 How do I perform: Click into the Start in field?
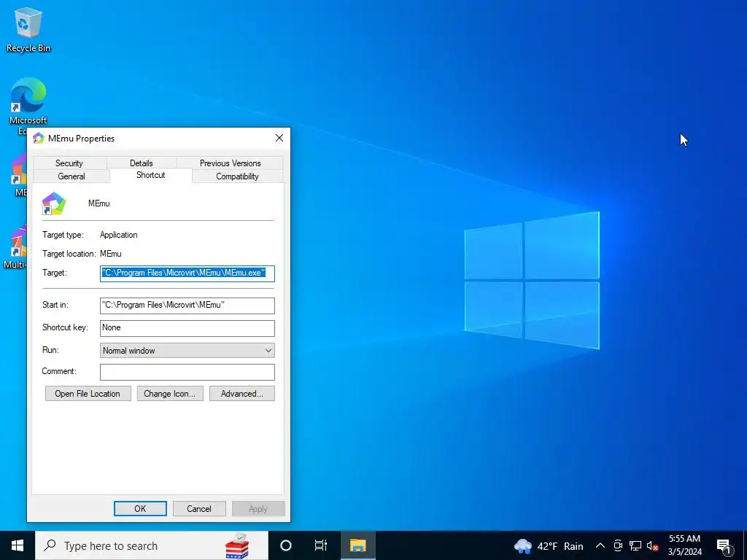click(x=187, y=306)
